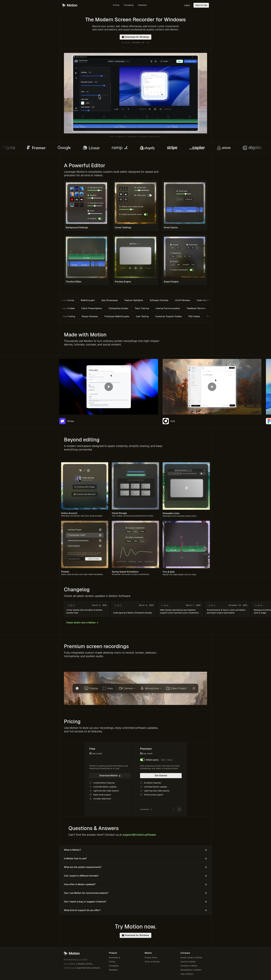Click the Start for free button
This screenshot has height=980, width=271.
201,5
